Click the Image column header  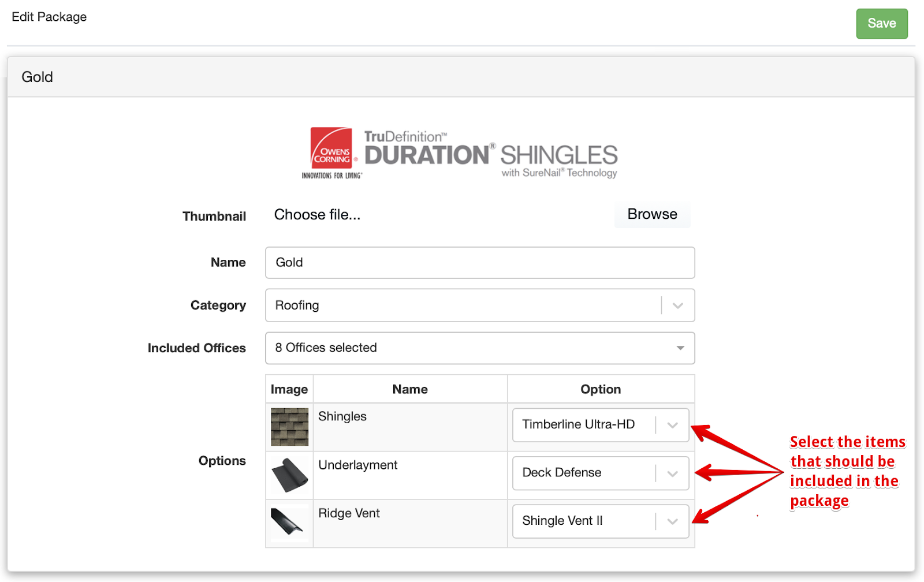tap(289, 389)
